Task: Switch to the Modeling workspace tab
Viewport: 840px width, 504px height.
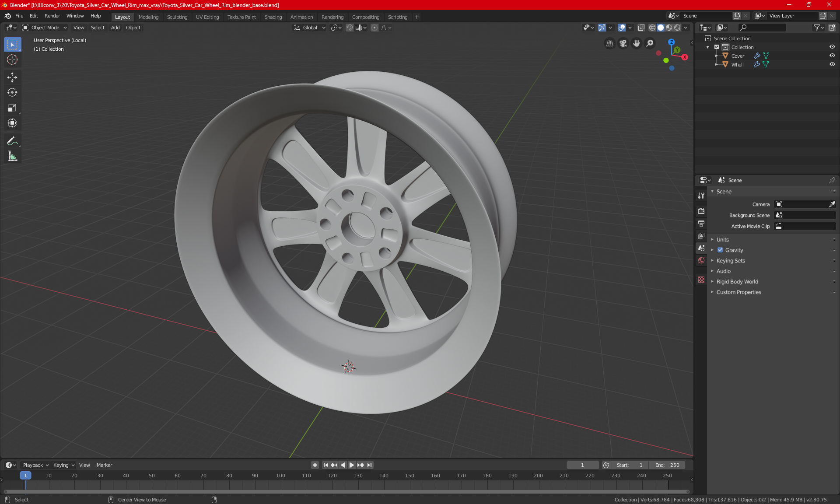Action: coord(148,17)
